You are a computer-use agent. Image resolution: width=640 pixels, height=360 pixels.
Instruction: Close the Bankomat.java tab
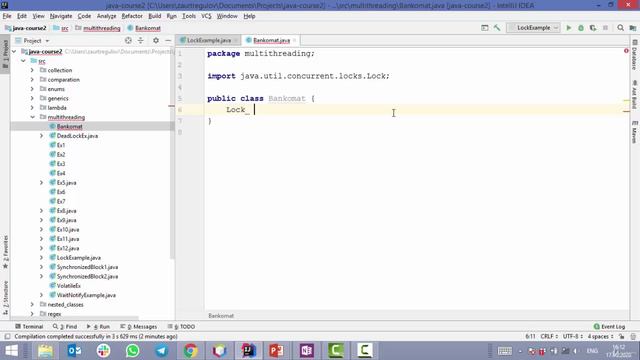(x=294, y=40)
